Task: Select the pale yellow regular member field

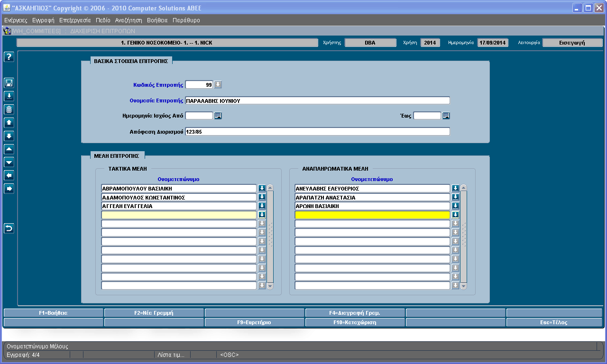Action: tap(179, 215)
